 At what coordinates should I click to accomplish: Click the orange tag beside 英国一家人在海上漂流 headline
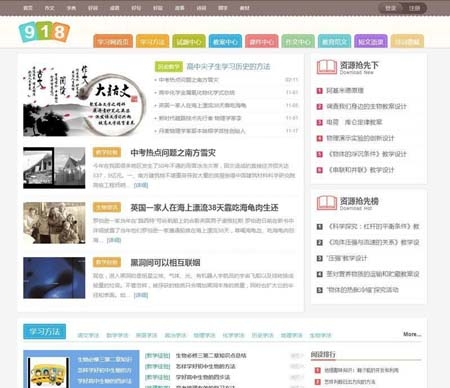(107, 207)
